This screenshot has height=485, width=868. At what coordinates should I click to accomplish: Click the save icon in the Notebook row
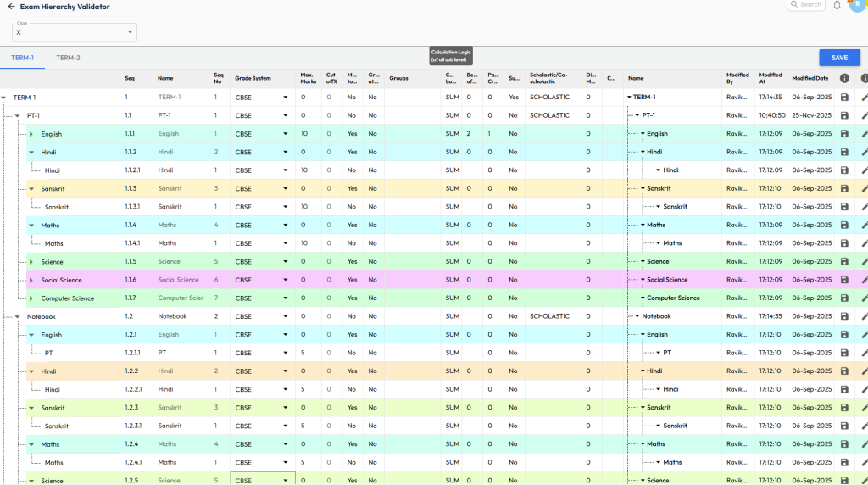click(x=844, y=316)
